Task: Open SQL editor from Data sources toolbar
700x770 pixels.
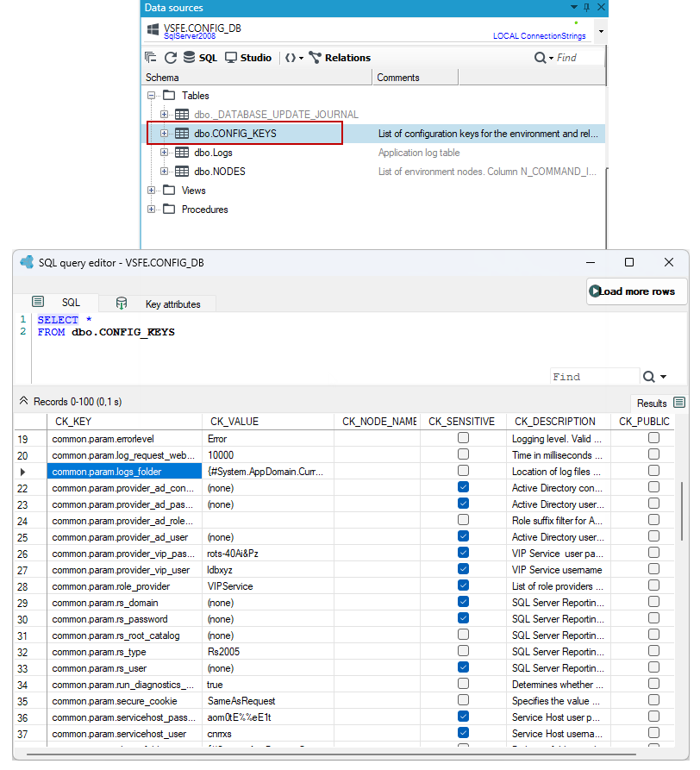Action: click(x=200, y=58)
